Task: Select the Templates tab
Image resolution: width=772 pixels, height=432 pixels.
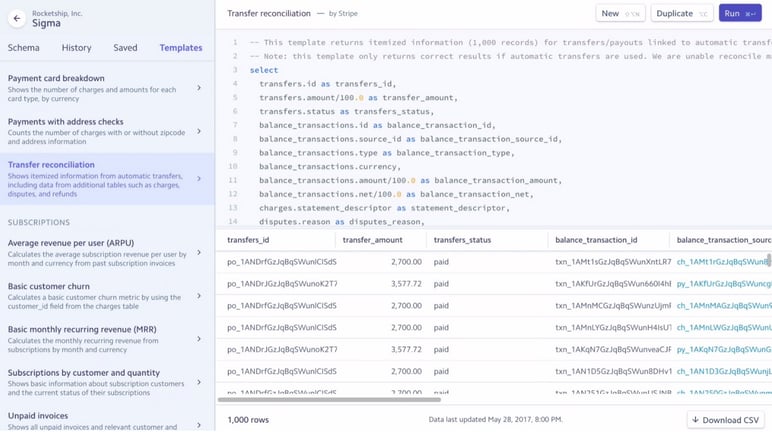Action: coord(181,48)
